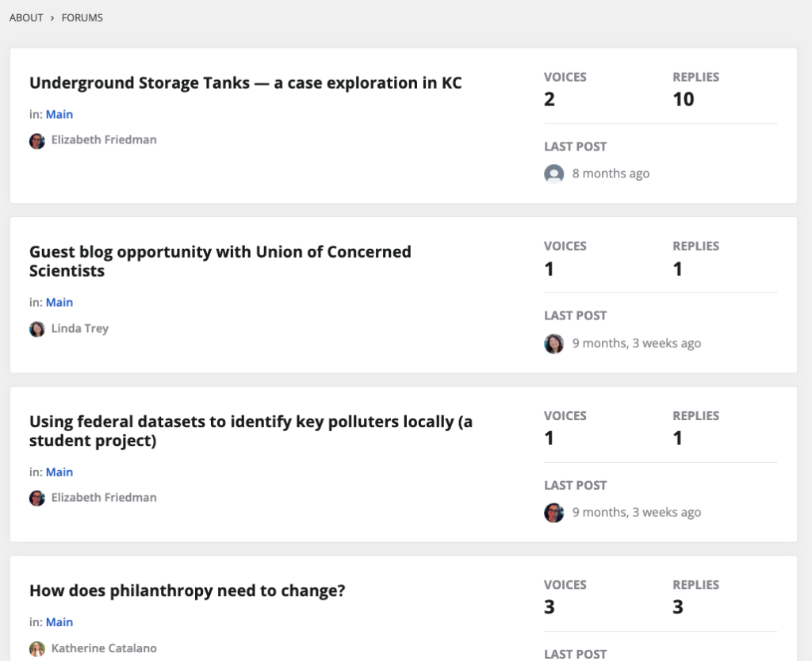The height and width of the screenshot is (661, 812).
Task: Open "Underground Storage Tanks" topic title
Action: tap(245, 83)
